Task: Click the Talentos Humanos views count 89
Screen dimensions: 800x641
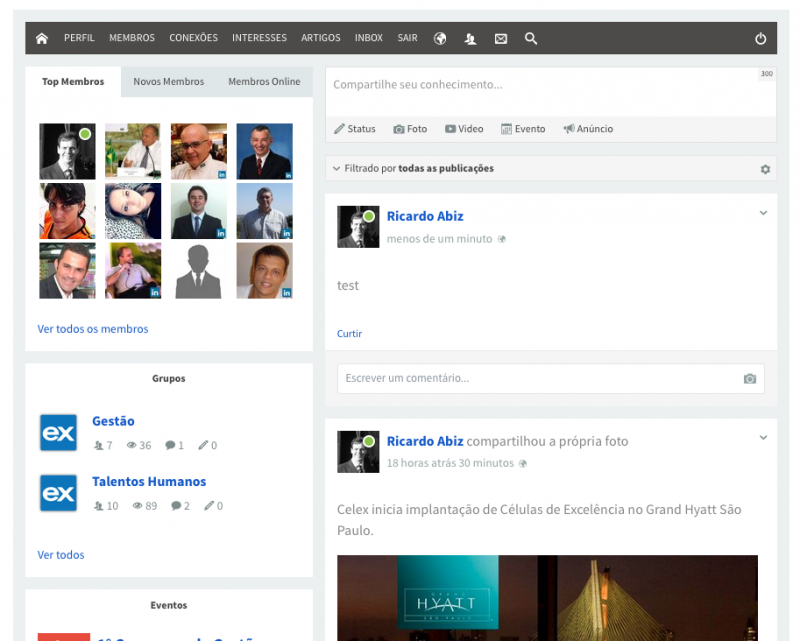Action: click(145, 506)
